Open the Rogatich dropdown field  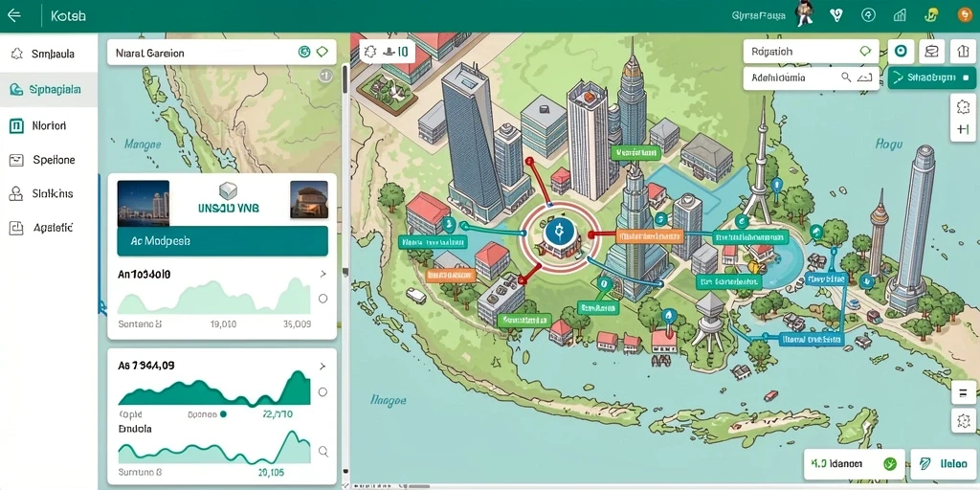(812, 52)
